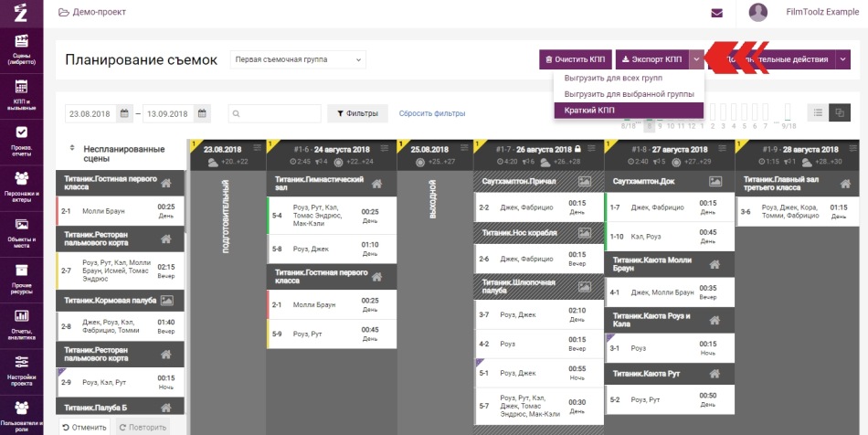Switch to cards view mode icon

pyautogui.click(x=839, y=113)
